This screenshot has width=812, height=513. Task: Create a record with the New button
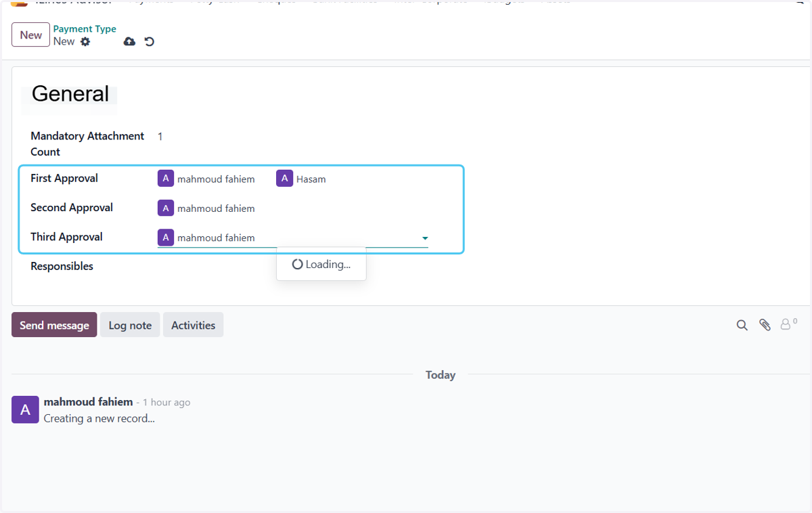30,35
